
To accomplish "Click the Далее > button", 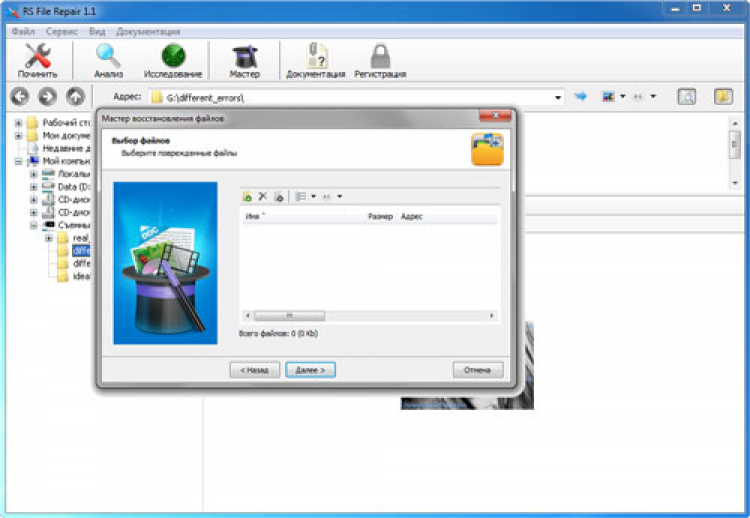I will point(310,370).
